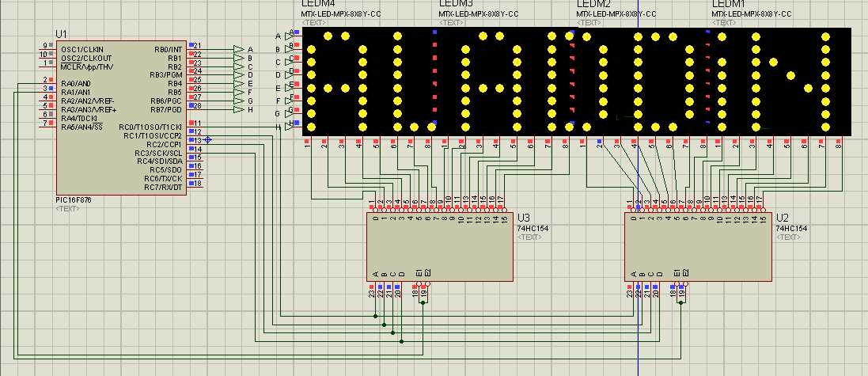Click the RA0/AN0 pin label

[x=76, y=84]
